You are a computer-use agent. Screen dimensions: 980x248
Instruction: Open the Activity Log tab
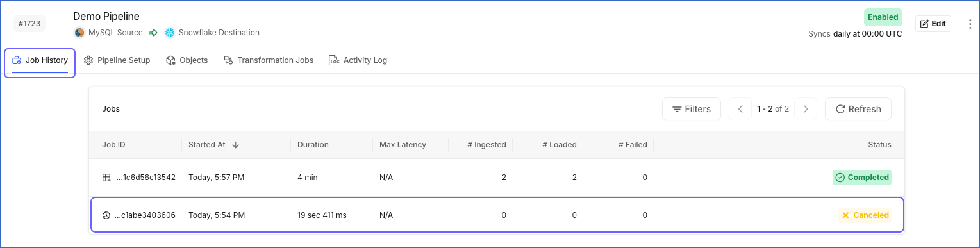[x=358, y=60]
